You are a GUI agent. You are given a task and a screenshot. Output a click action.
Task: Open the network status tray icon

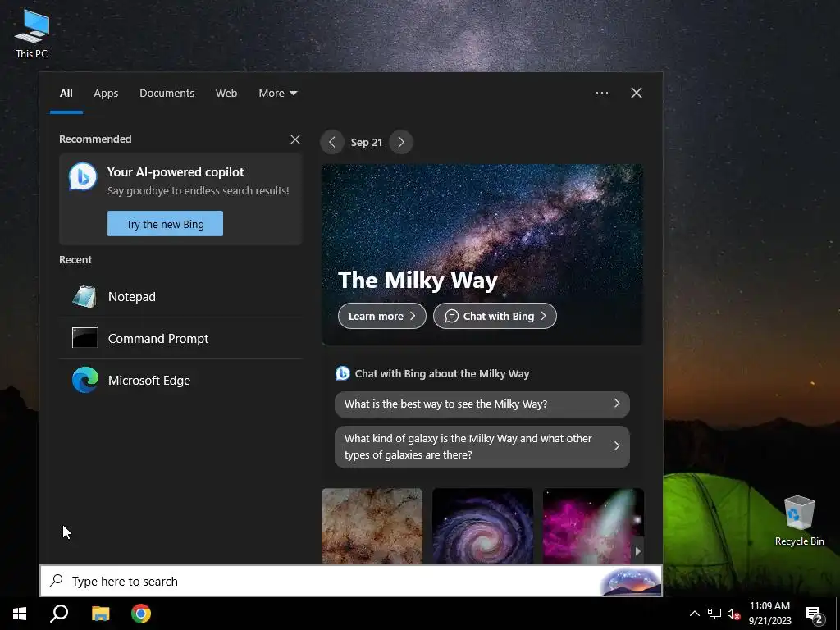tap(714, 614)
